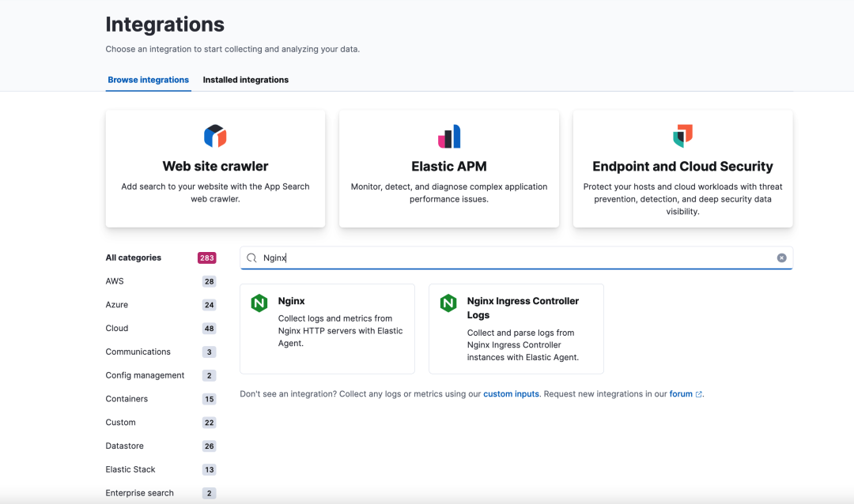Screen dimensions: 854x504
Task: Clear the Nginx search text
Action: (x=781, y=258)
